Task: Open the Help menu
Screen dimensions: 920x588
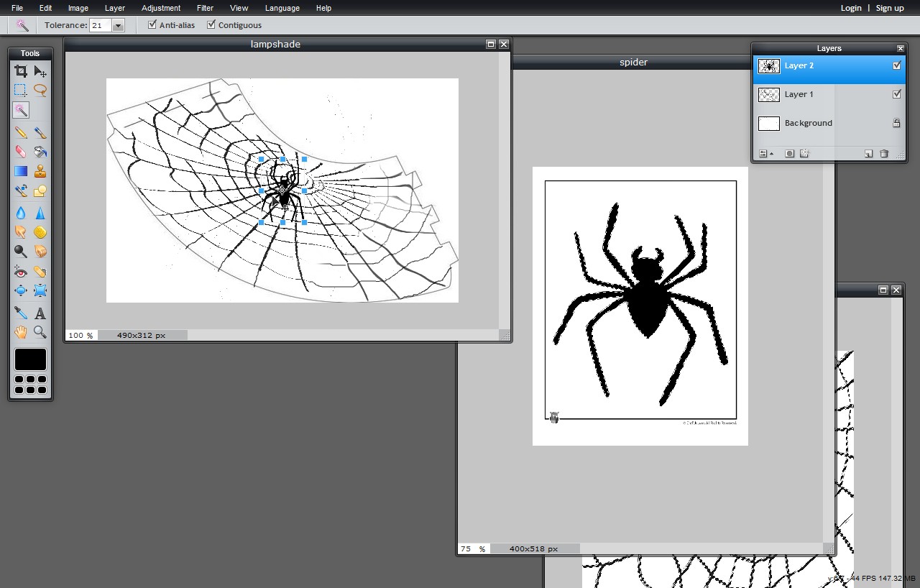Action: (x=324, y=8)
